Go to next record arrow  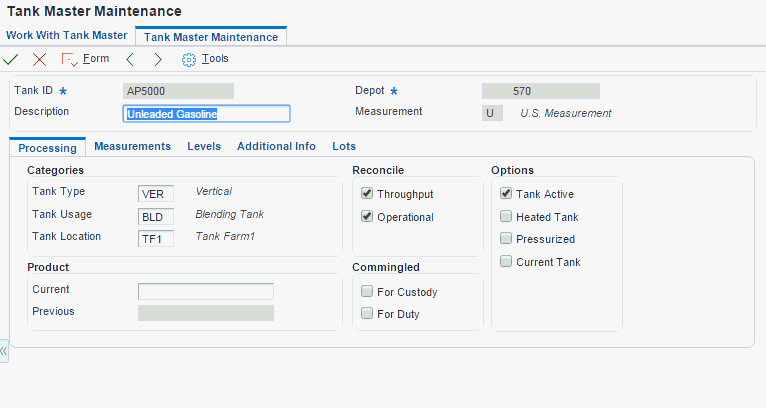(x=158, y=60)
